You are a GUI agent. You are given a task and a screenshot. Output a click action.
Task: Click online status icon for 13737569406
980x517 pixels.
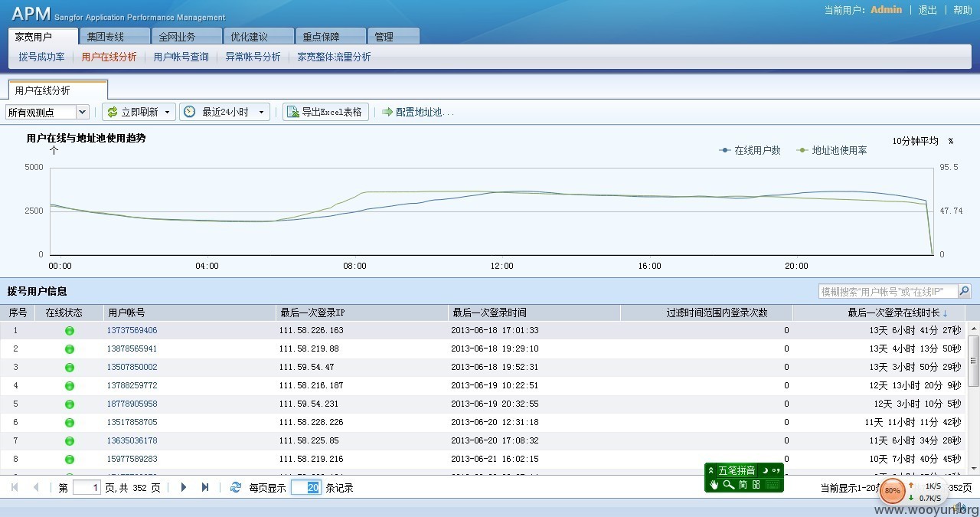70,331
